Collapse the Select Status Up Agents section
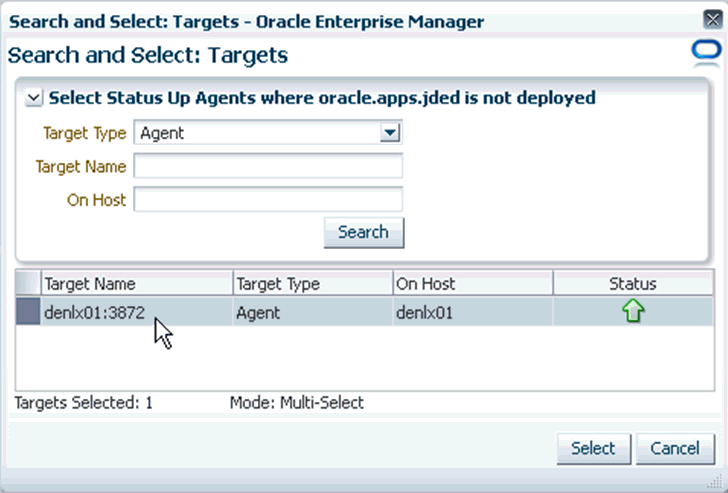This screenshot has width=728, height=493. pyautogui.click(x=33, y=98)
